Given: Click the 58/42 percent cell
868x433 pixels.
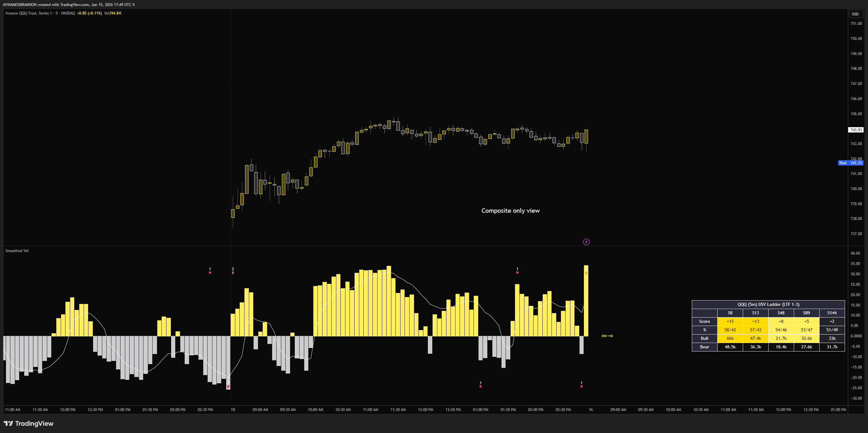Looking at the screenshot, I should click(730, 330).
